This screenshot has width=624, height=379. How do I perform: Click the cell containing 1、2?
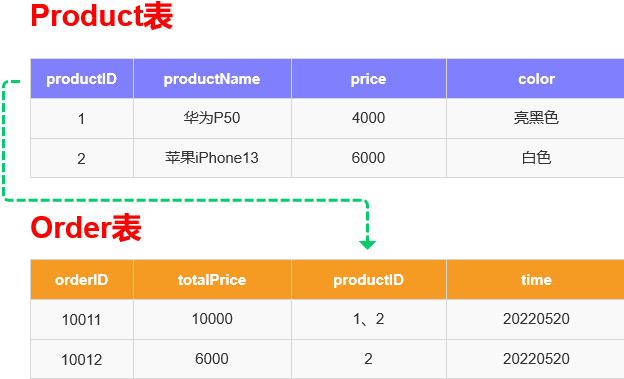(x=369, y=319)
